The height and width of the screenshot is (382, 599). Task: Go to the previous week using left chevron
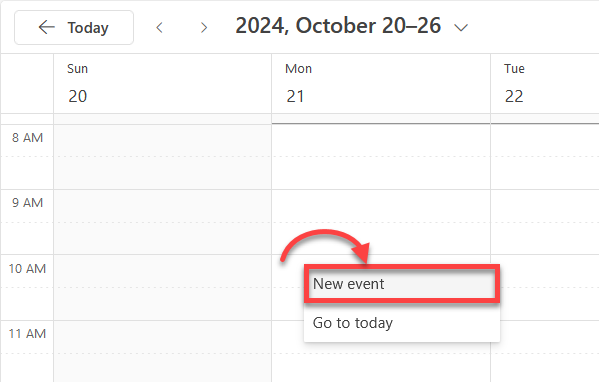point(160,28)
